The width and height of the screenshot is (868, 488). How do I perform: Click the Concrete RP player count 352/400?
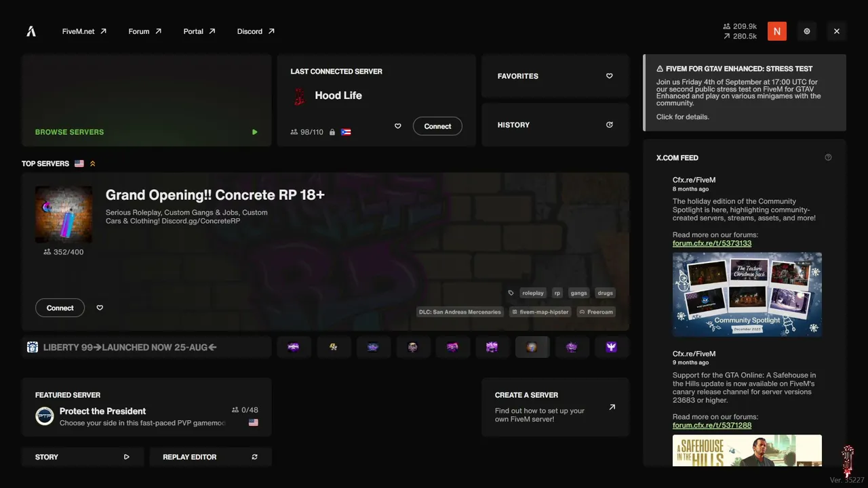64,252
